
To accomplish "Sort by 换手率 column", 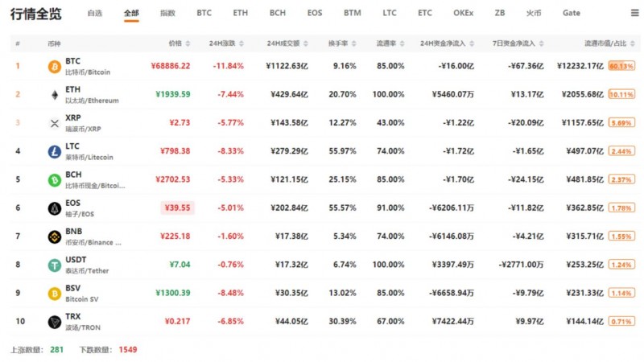I will pyautogui.click(x=354, y=43).
